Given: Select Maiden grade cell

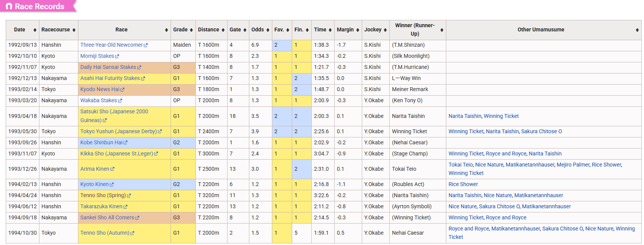Looking at the screenshot, I should [x=183, y=45].
